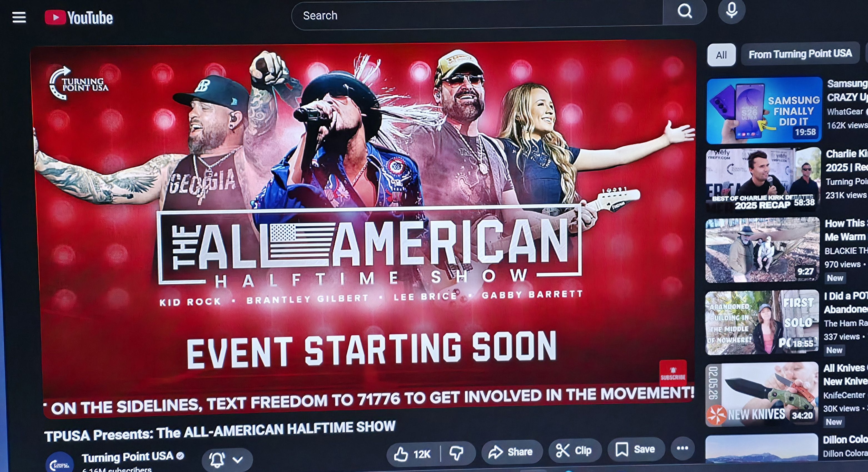Open the Samsung CRAZY video title

847,90
